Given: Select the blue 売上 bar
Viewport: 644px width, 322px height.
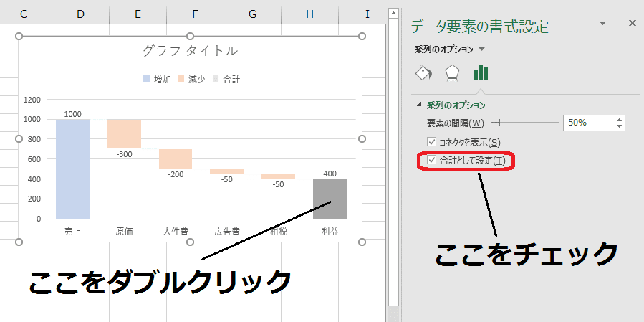Looking at the screenshot, I should pyautogui.click(x=72, y=169).
